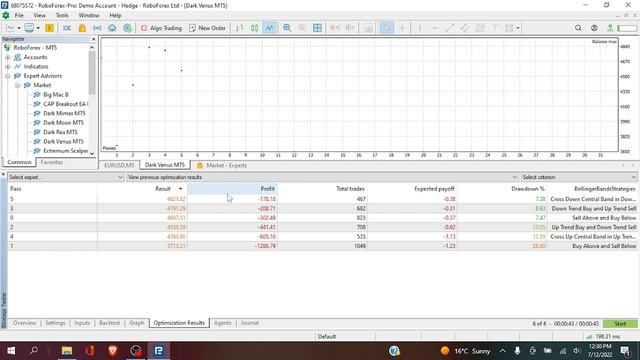Sort by Drawdown % column header
The width and height of the screenshot is (640, 360).
coord(502,189)
